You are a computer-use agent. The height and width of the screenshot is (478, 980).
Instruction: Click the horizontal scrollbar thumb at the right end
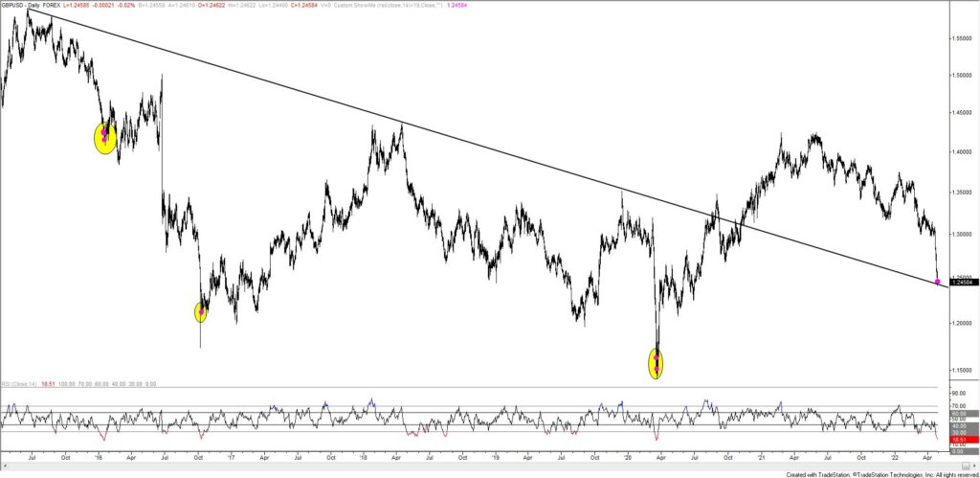(966, 467)
